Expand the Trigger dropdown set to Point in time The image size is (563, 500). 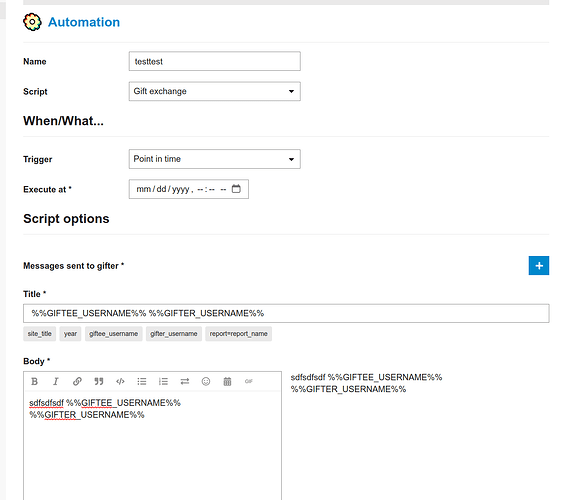215,159
